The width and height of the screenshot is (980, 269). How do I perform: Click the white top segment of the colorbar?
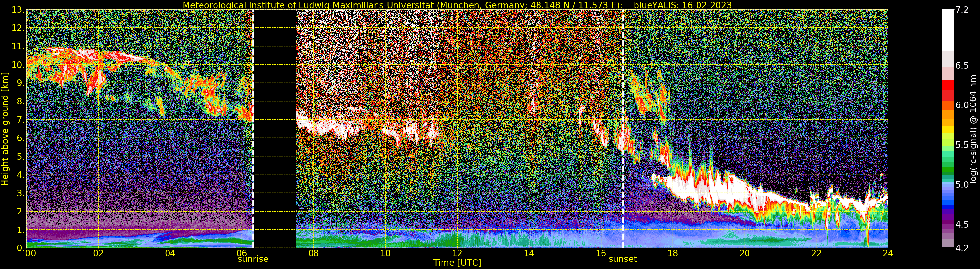point(948,30)
